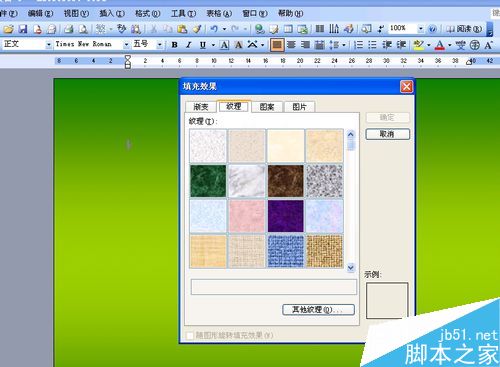Click the Save icon in the toolbar

[23, 29]
